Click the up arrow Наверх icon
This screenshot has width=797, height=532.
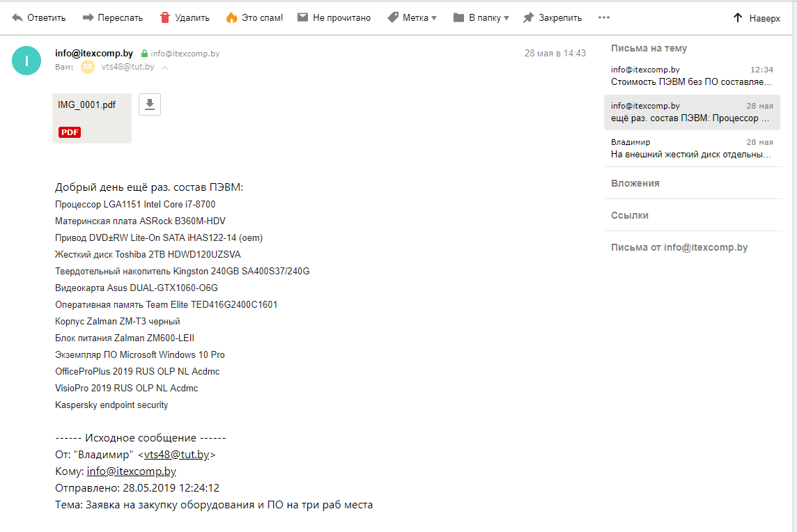[738, 18]
